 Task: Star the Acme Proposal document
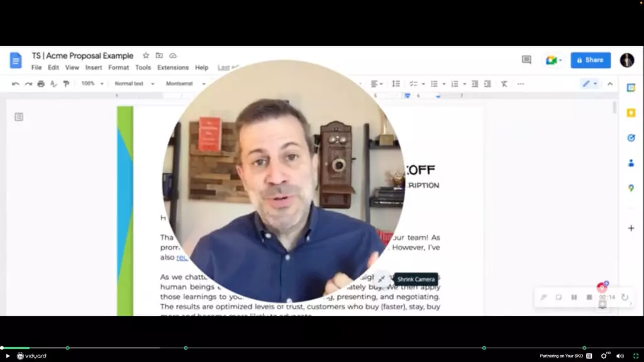[145, 55]
